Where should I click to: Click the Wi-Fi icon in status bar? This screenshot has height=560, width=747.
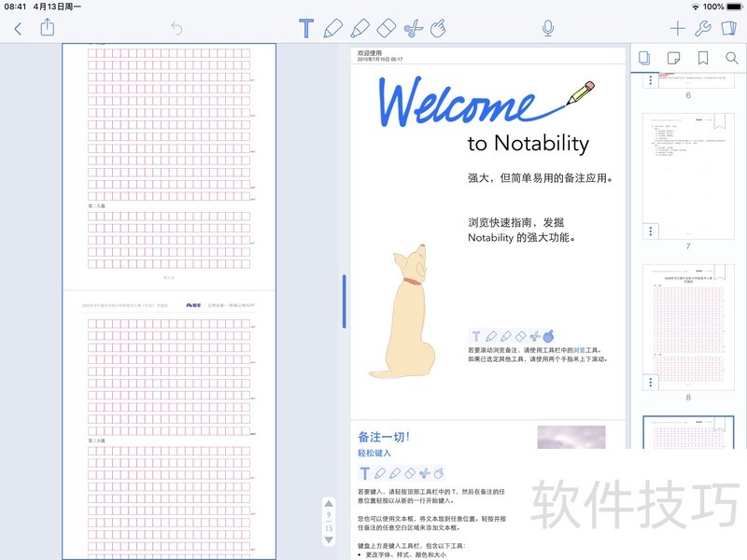pyautogui.click(x=696, y=7)
